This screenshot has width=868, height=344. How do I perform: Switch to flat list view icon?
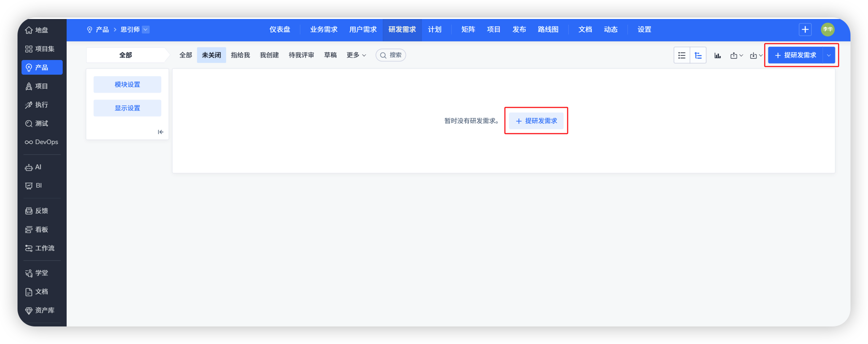coord(682,56)
